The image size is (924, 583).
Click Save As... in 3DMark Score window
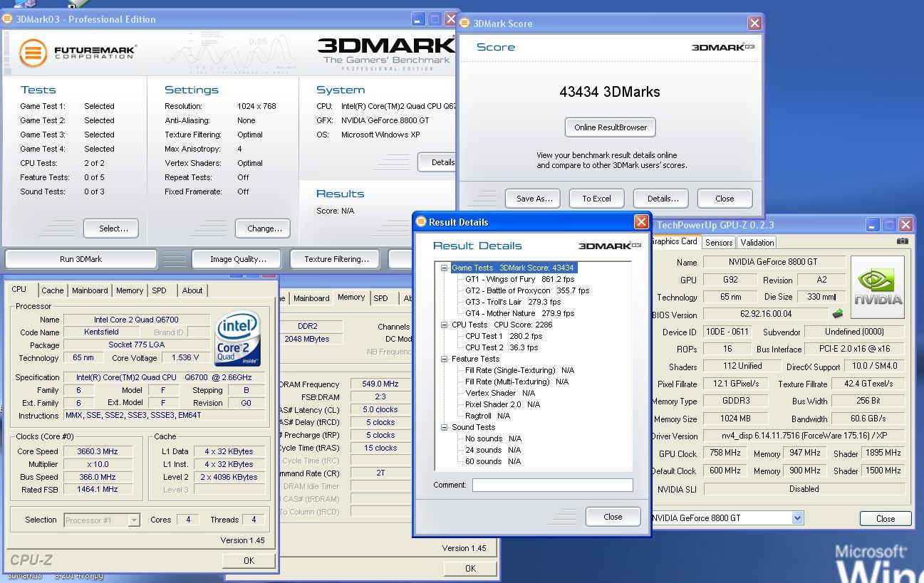click(x=534, y=199)
